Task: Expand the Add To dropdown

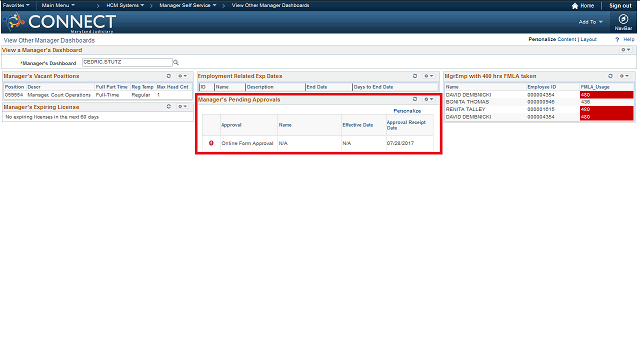Action: (x=590, y=22)
